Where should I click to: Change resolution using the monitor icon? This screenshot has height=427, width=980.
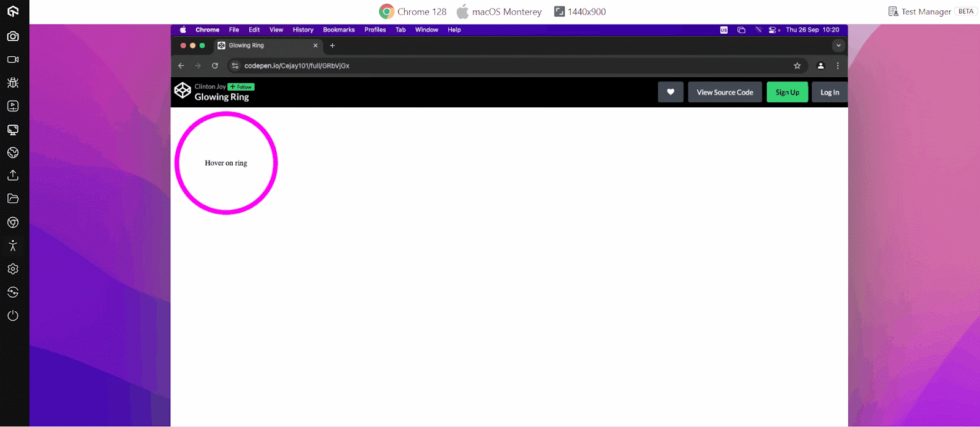(x=13, y=129)
